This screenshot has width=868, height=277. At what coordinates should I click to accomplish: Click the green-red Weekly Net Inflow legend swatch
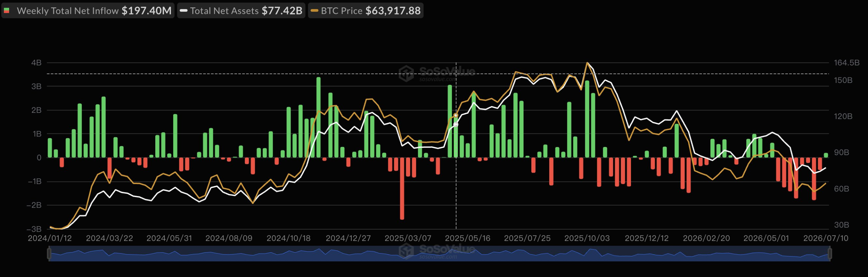click(x=6, y=11)
